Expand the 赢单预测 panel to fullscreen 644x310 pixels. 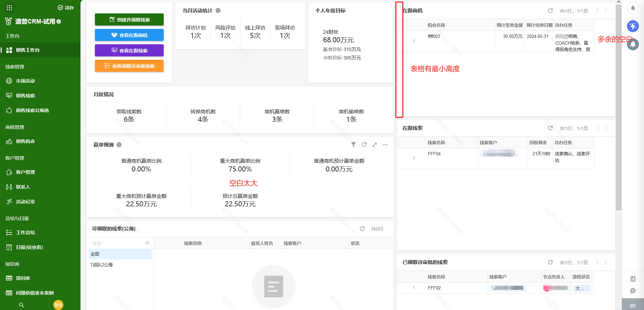[375, 145]
